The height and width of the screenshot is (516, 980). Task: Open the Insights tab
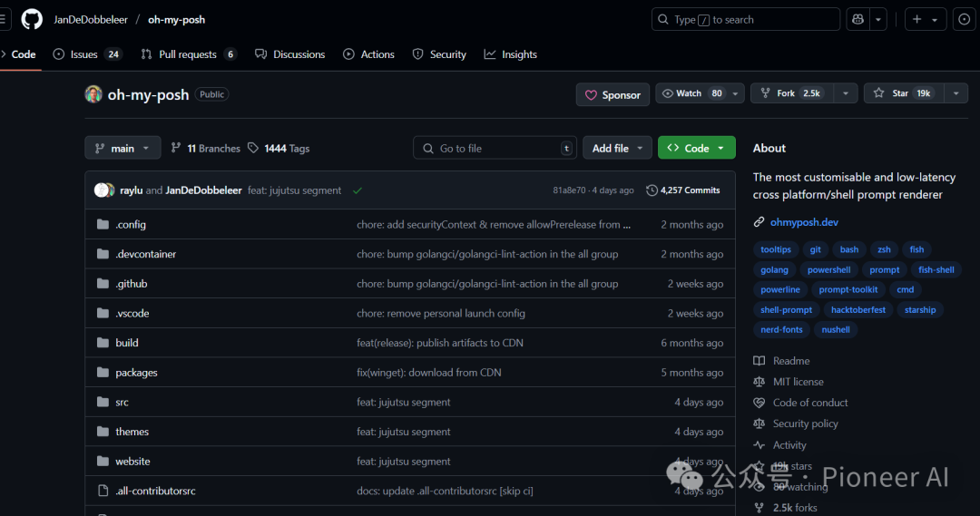511,54
